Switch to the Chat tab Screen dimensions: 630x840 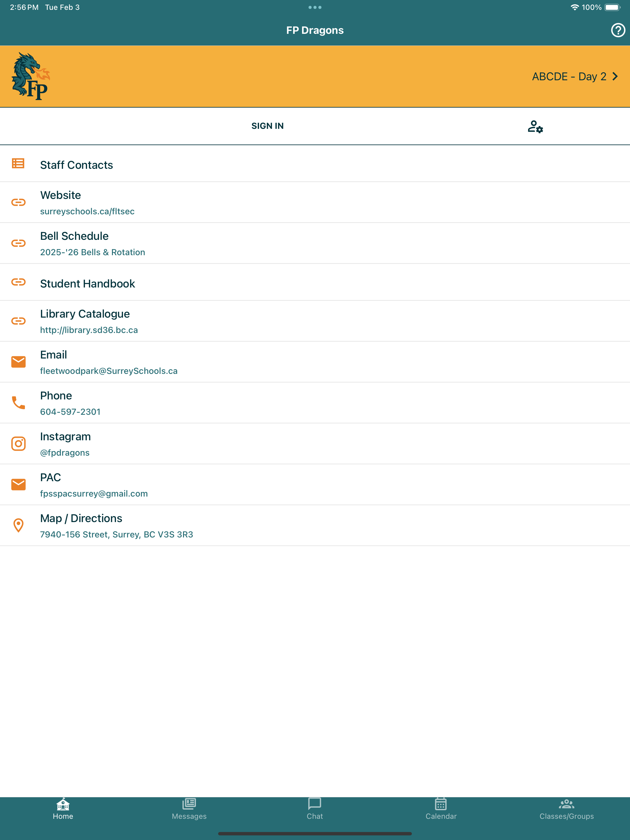tap(315, 809)
